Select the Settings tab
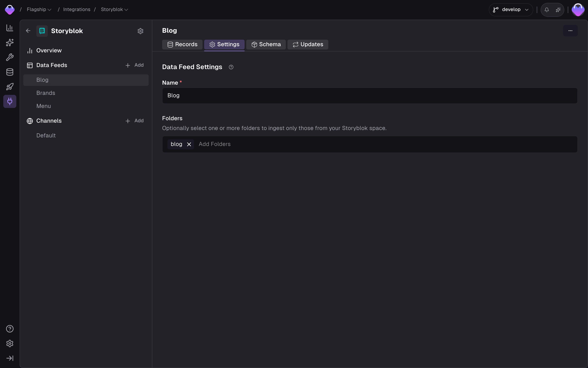The width and height of the screenshot is (588, 368). [224, 45]
